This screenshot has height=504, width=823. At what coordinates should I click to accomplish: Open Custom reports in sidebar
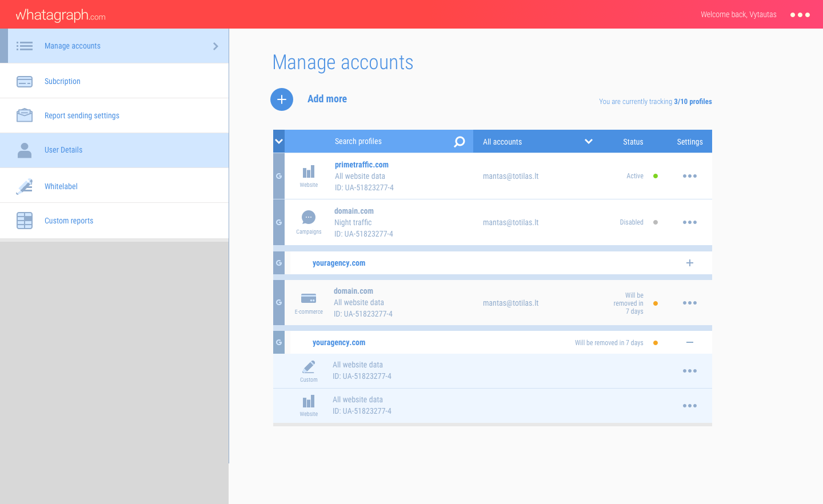[114, 221]
